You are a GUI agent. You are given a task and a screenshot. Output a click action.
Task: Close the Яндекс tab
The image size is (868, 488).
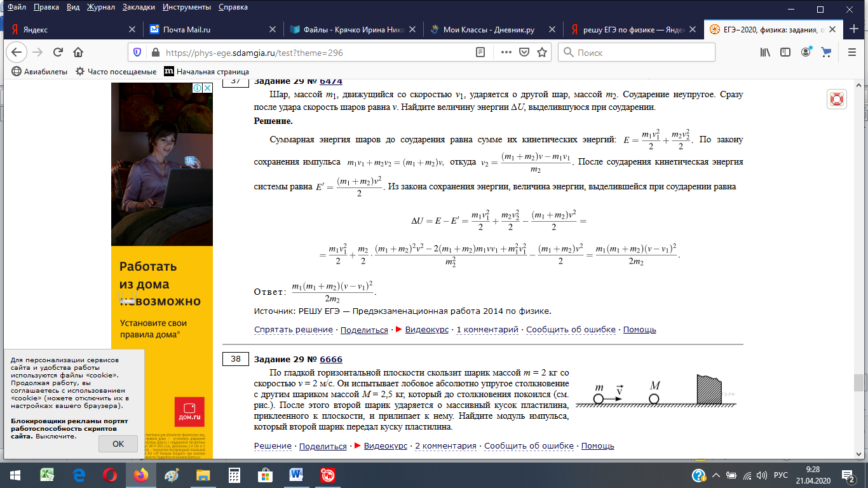pyautogui.click(x=132, y=29)
